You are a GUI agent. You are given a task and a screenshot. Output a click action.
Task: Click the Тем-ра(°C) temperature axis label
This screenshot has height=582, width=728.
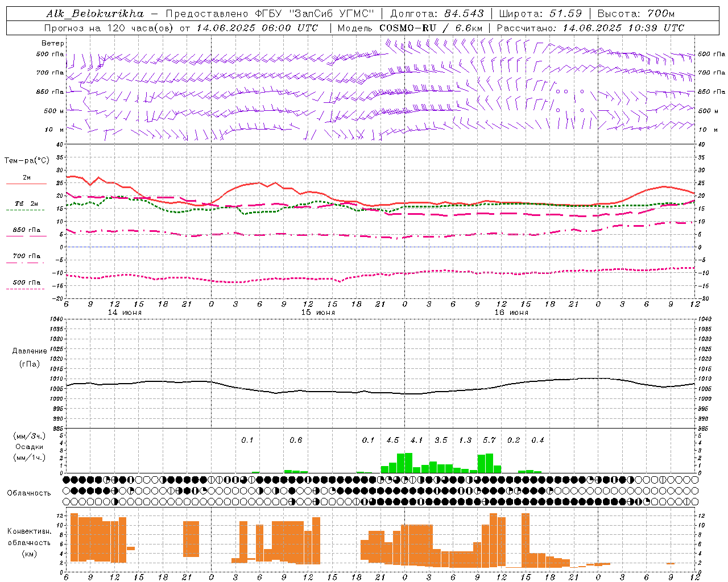(x=27, y=161)
